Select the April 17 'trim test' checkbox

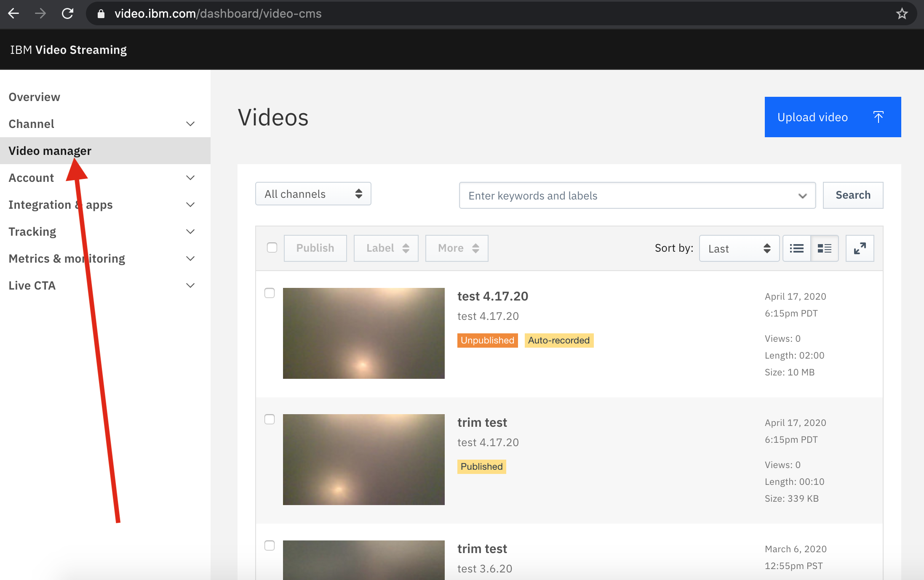coord(270,419)
